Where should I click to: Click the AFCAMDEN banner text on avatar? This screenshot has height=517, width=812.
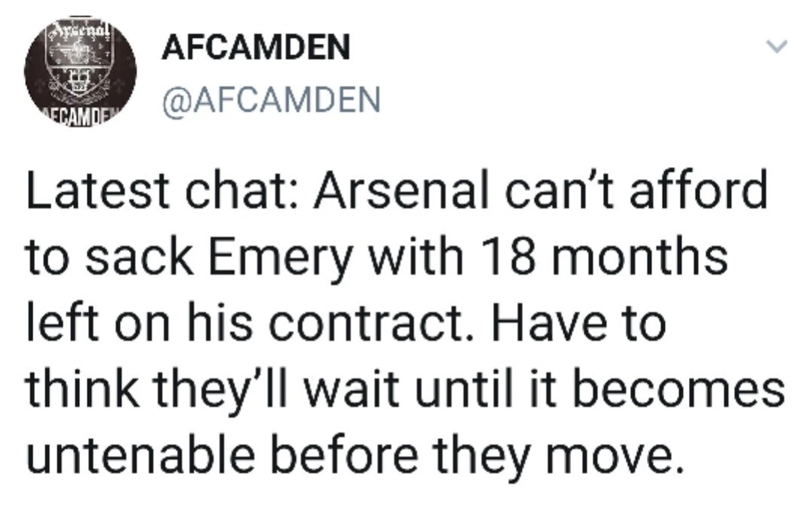click(x=82, y=117)
